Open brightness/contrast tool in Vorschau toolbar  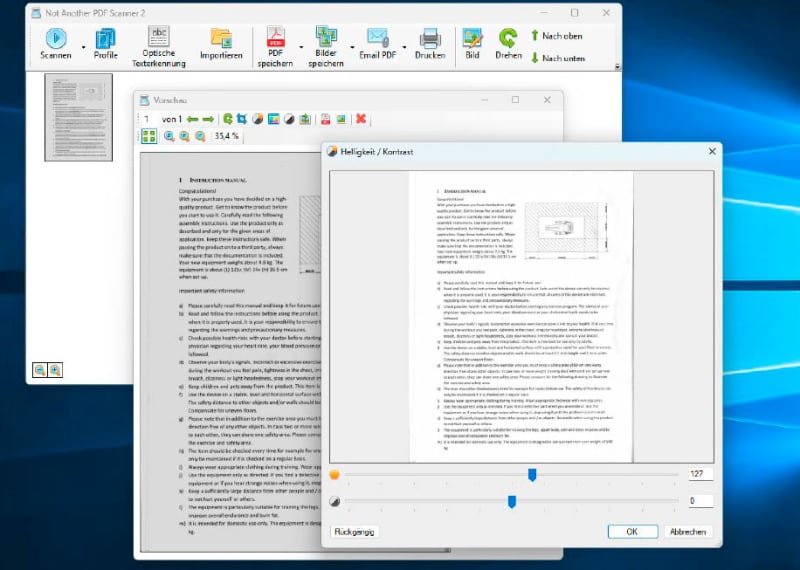[x=258, y=119]
